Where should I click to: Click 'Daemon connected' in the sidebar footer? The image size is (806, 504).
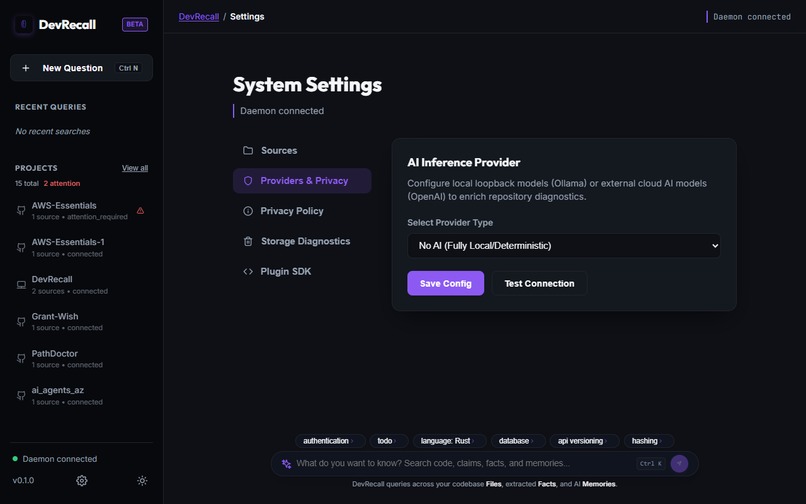click(60, 459)
